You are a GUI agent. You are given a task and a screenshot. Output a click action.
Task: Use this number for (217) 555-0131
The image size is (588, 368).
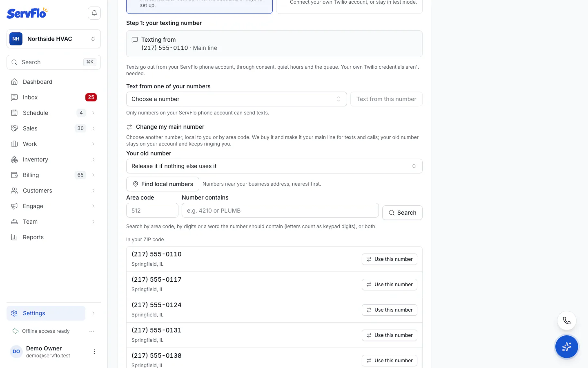[x=390, y=335]
